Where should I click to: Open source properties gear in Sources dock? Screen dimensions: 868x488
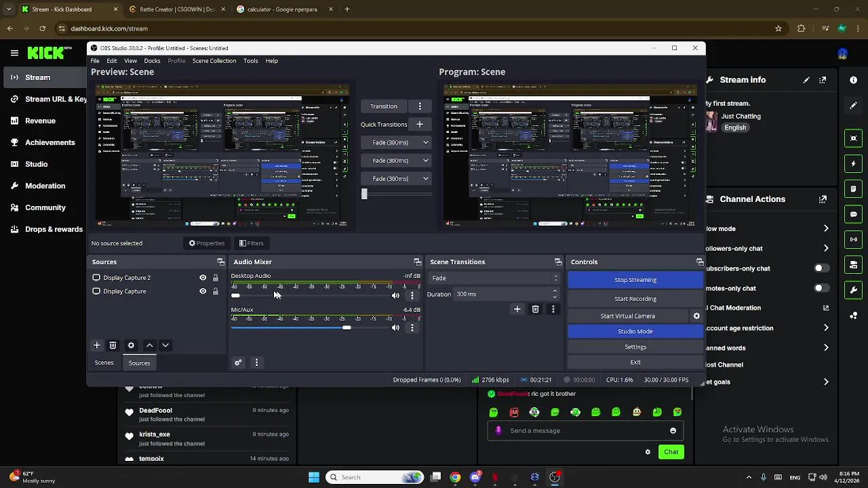(x=131, y=345)
